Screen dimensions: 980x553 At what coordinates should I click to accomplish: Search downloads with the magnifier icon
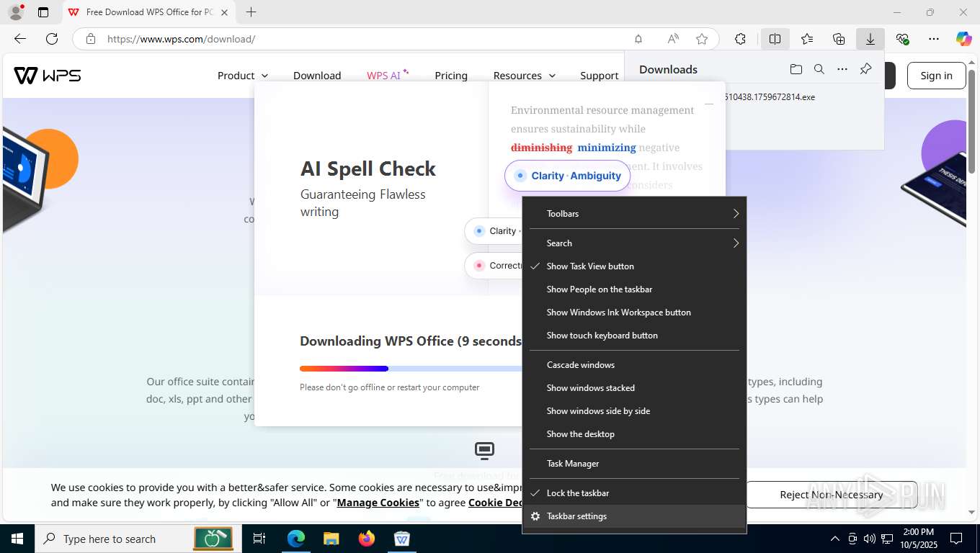(819, 69)
